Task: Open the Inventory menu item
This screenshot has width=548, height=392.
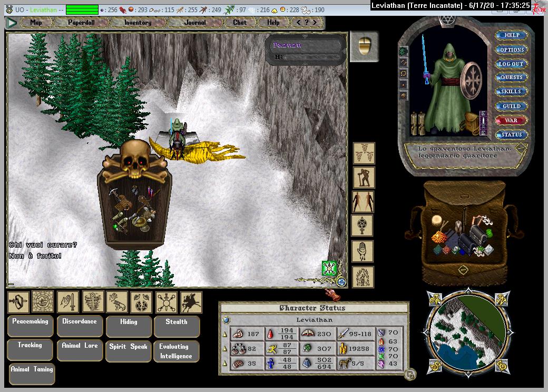Action: tap(138, 22)
